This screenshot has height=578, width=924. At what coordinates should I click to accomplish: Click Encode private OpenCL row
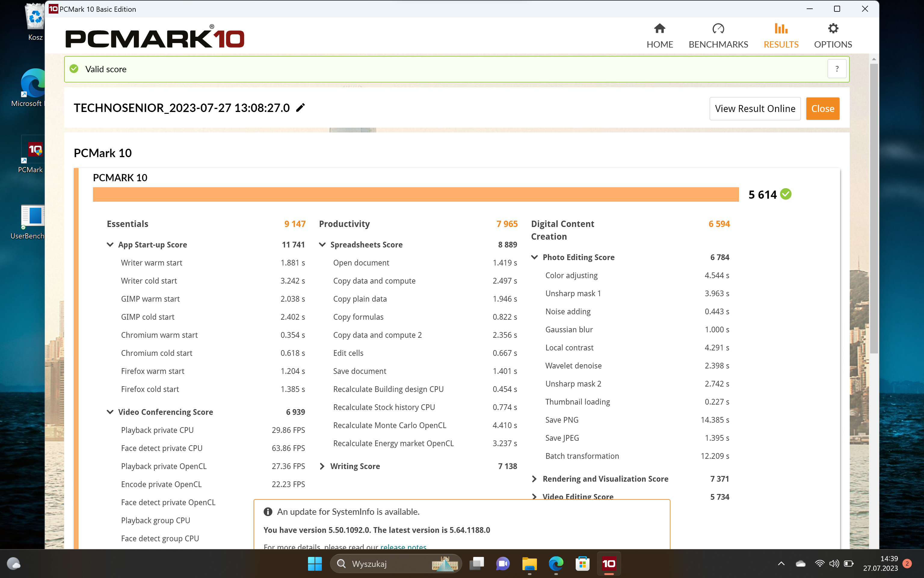[x=213, y=484]
